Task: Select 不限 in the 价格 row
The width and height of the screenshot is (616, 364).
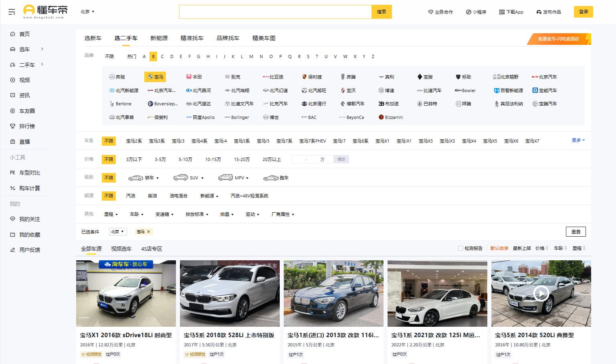Action: point(109,159)
